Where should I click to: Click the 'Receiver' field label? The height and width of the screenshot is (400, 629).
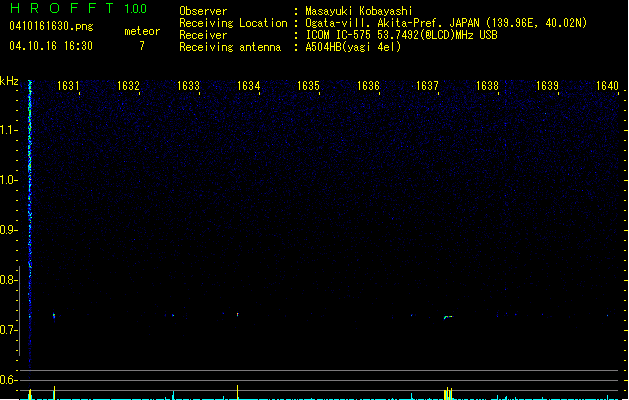coord(203,35)
